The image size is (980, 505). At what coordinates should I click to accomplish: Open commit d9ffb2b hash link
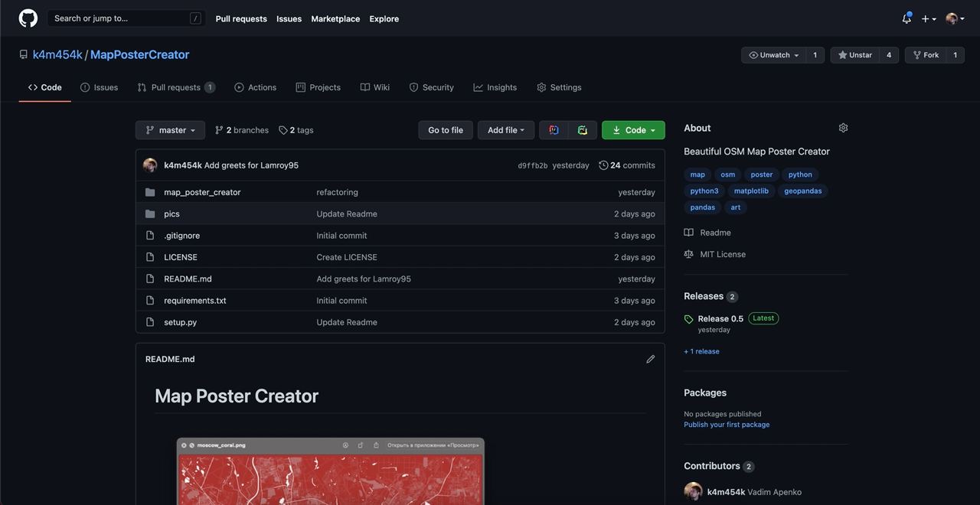click(x=532, y=165)
